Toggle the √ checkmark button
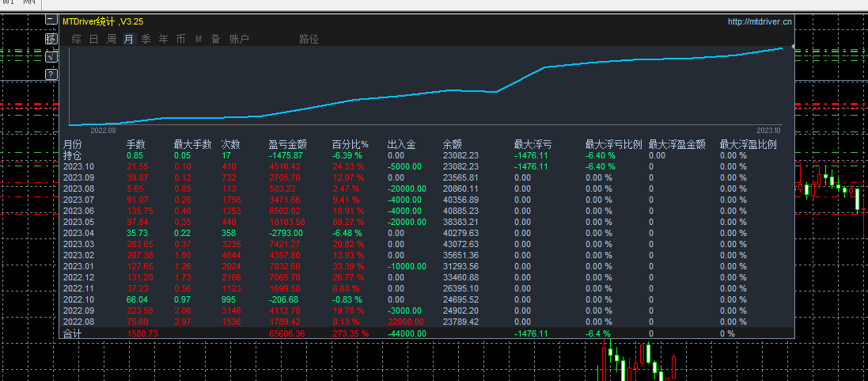The image size is (868, 381). point(51,56)
